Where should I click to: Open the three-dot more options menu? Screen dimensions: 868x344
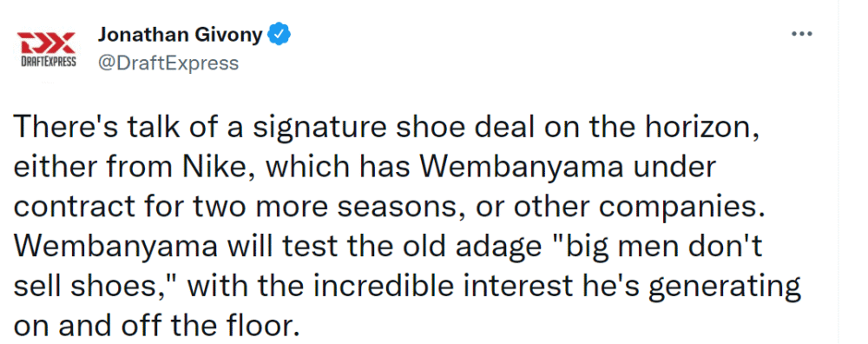pyautogui.click(x=801, y=35)
